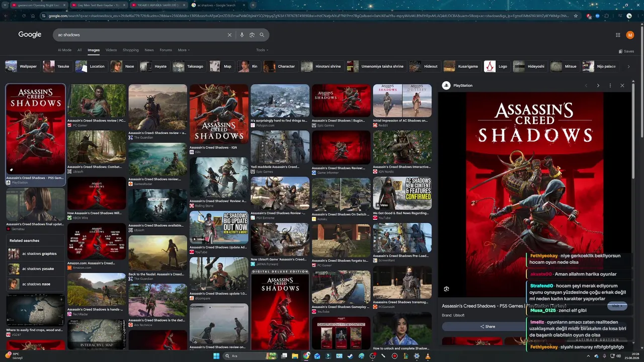Open the PlayStation source link in preview panel
The width and height of the screenshot is (644, 362).
pos(458,85)
